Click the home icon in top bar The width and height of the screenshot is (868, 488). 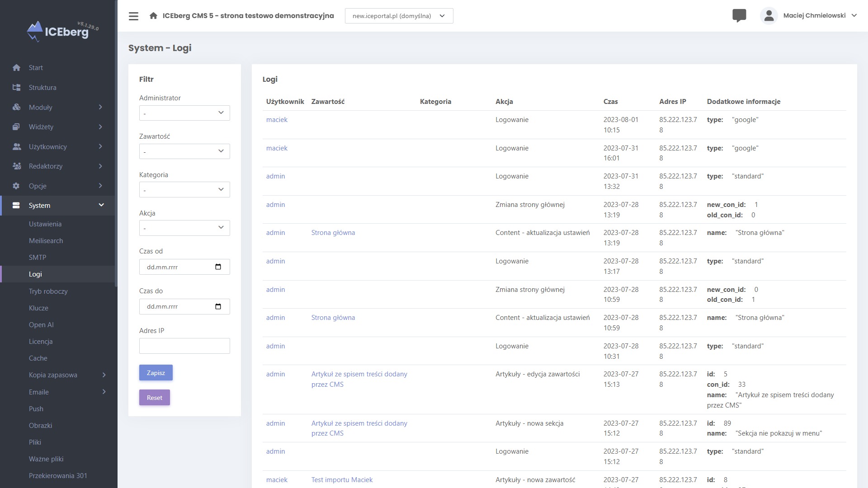(x=153, y=16)
